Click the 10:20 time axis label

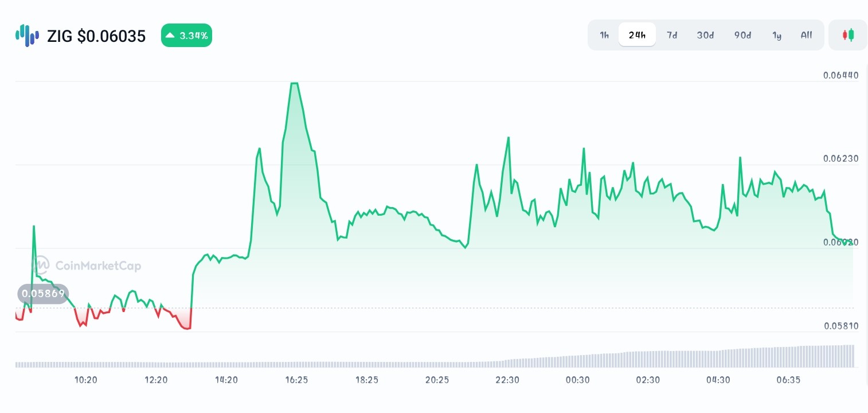(x=86, y=380)
